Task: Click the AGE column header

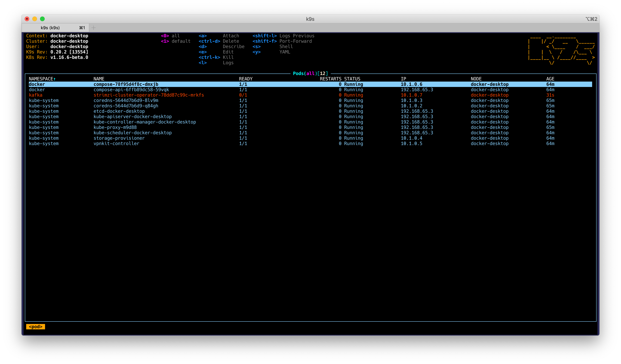Action: tap(550, 79)
